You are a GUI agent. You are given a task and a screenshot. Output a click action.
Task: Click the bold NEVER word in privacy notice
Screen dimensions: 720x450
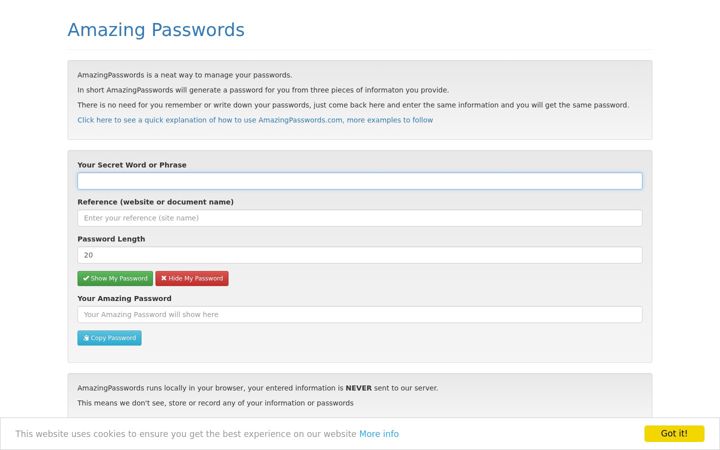click(359, 388)
